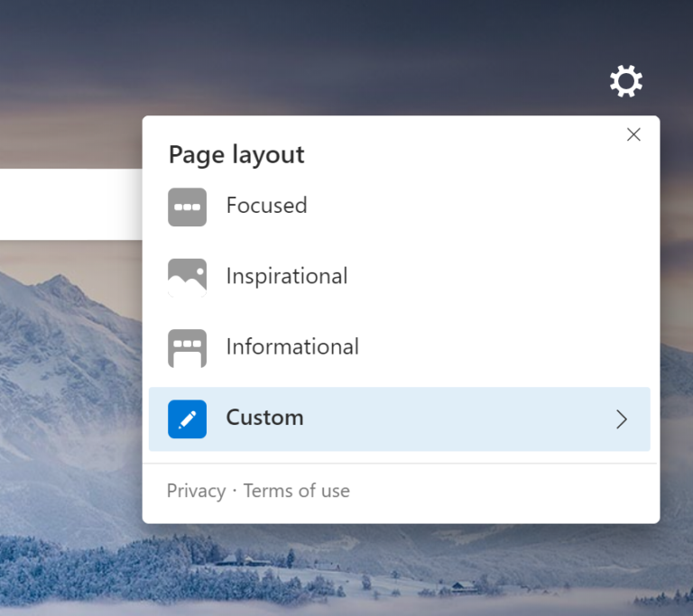
Task: Switch to the Informational layout label
Action: point(291,347)
